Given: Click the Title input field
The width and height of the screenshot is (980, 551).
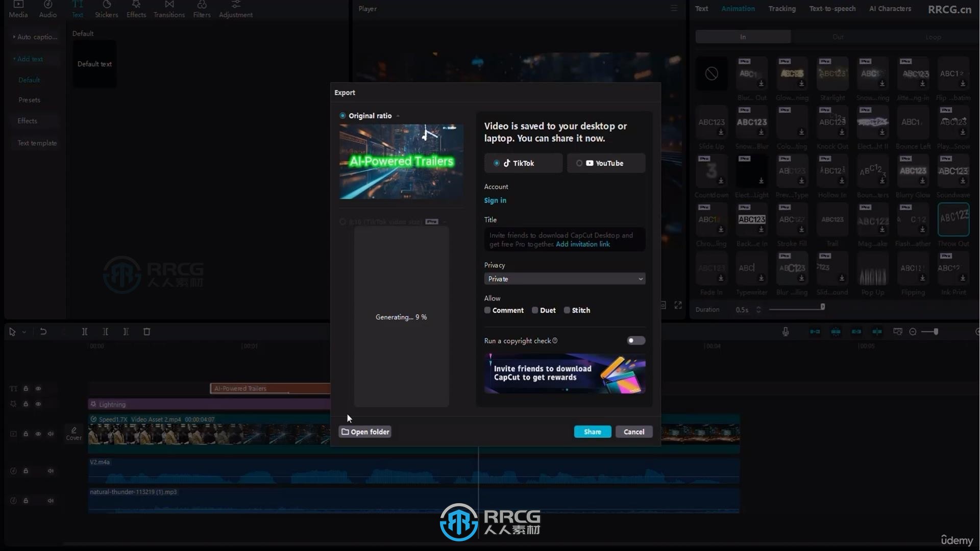Looking at the screenshot, I should [565, 239].
